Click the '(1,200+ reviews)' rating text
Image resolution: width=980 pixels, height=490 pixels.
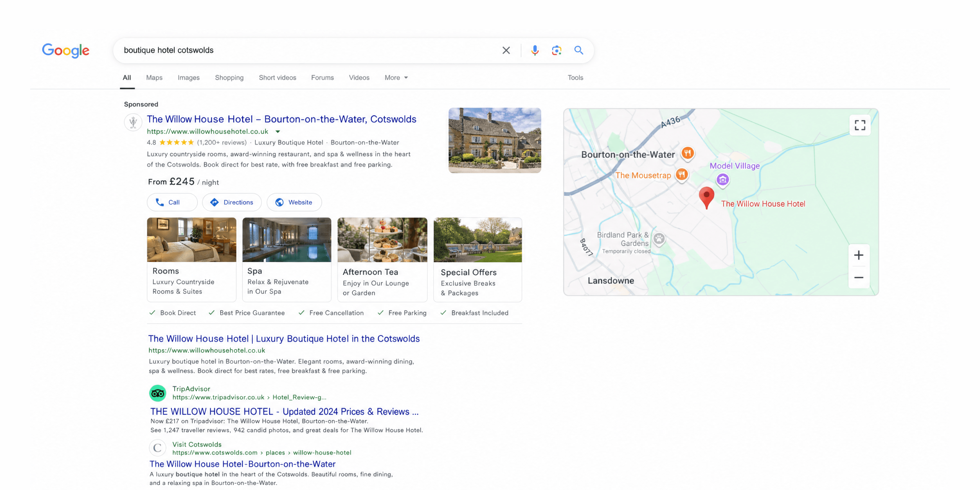[x=222, y=142]
